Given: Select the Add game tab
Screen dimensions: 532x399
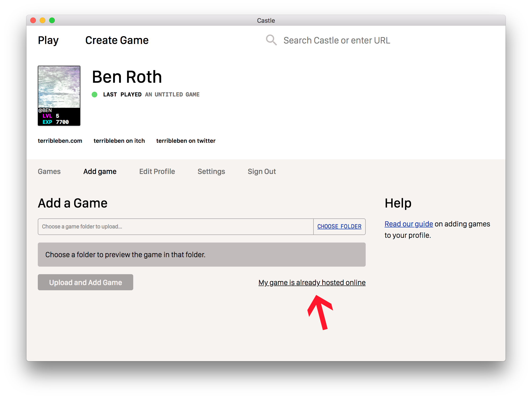Looking at the screenshot, I should [100, 171].
